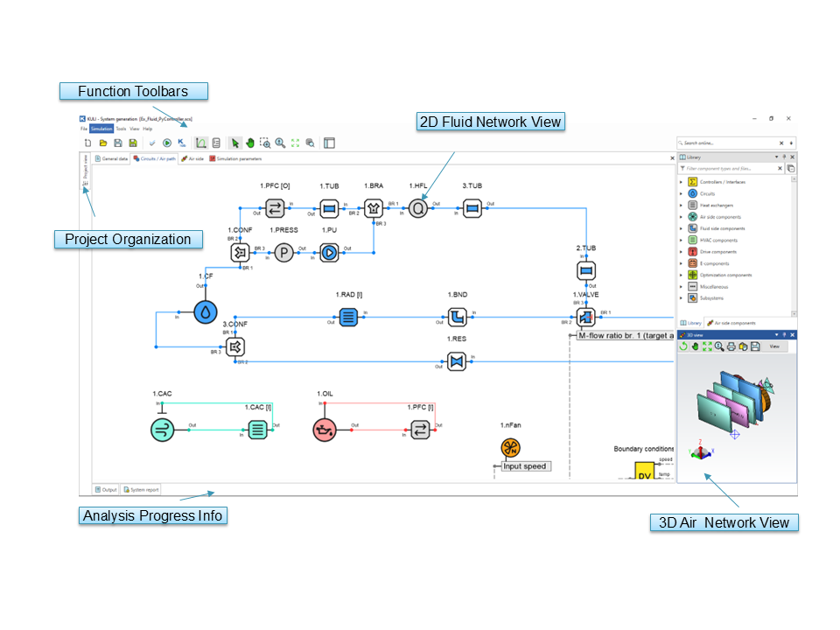Switch to the General data tab
This screenshot has width=840, height=630.
111,158
